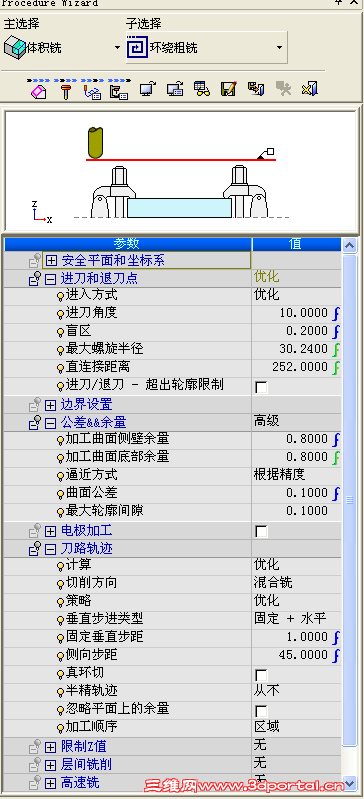
Task: Click f icon beside 固定垂直步距 value
Action: click(x=336, y=637)
